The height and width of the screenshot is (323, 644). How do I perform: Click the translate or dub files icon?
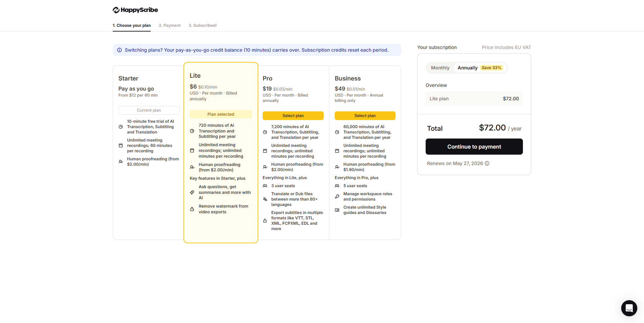pos(265,199)
